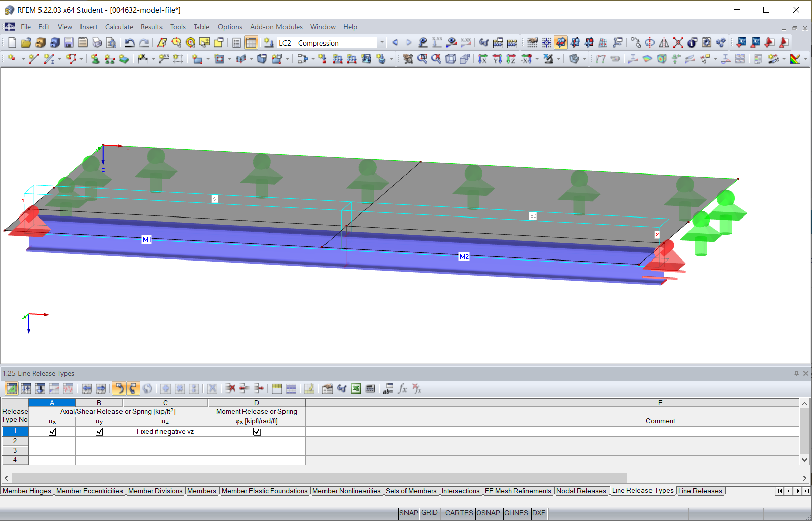
Task: Open the Add-on Modules menu
Action: tap(276, 27)
